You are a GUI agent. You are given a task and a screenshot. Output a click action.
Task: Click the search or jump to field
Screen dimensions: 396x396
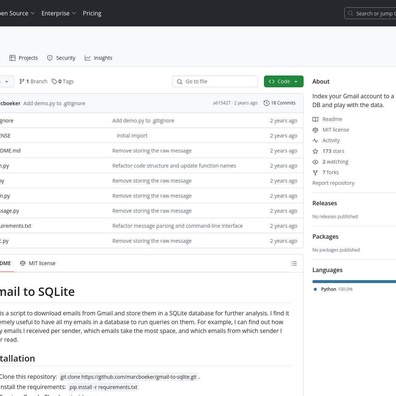370,13
